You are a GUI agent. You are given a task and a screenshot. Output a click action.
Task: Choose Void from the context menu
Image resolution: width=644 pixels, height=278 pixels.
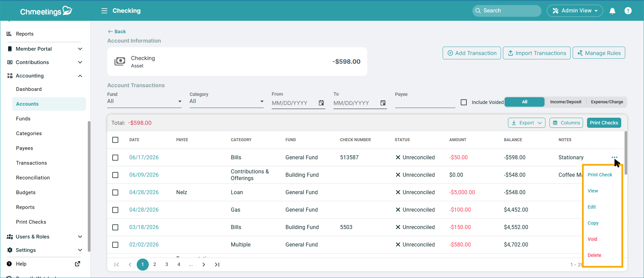click(x=592, y=239)
